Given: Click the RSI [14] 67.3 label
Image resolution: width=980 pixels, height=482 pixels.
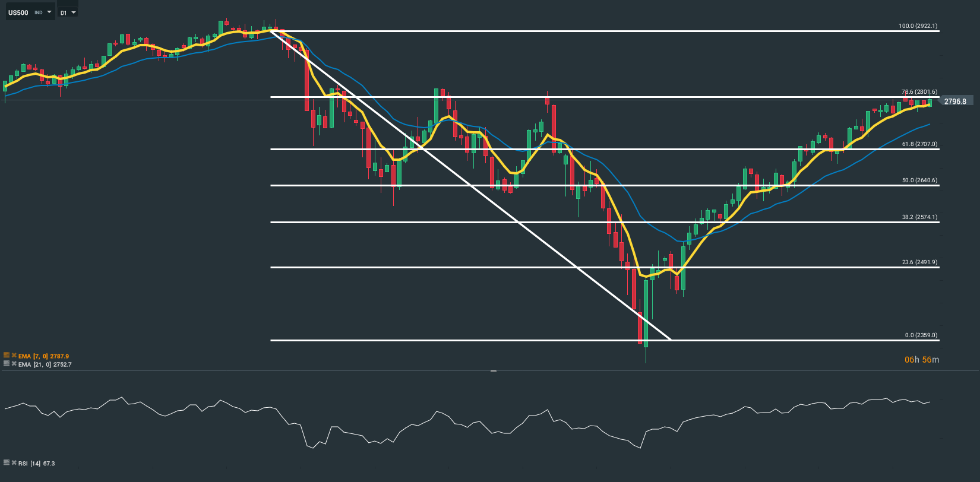Looking at the screenshot, I should point(37,463).
